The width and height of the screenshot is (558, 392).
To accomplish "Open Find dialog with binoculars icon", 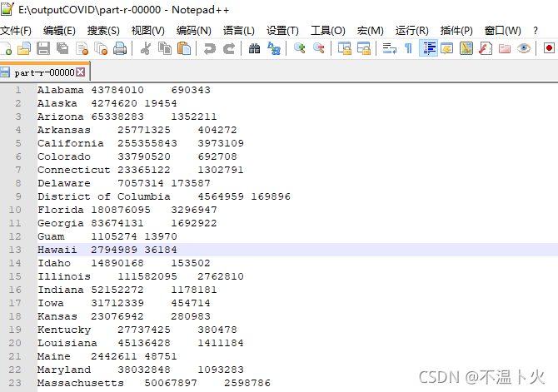I will click(x=254, y=49).
